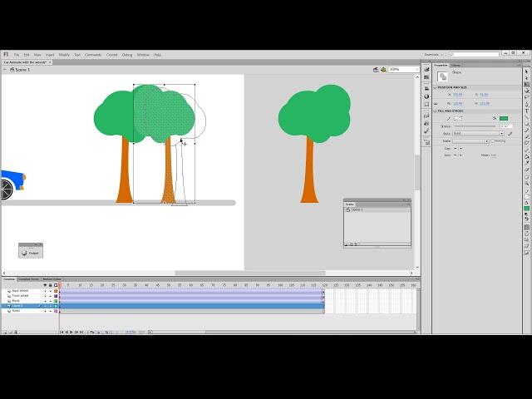Step forward one frame

(76, 332)
